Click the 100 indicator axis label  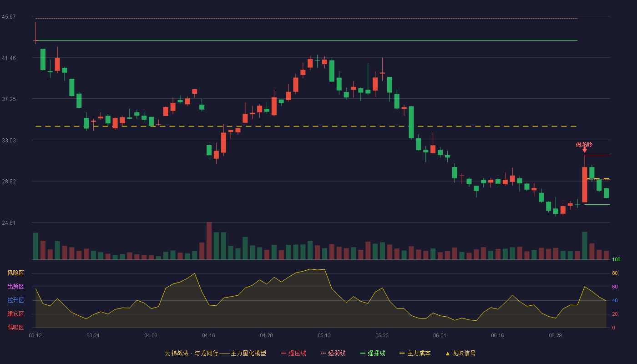(x=616, y=260)
